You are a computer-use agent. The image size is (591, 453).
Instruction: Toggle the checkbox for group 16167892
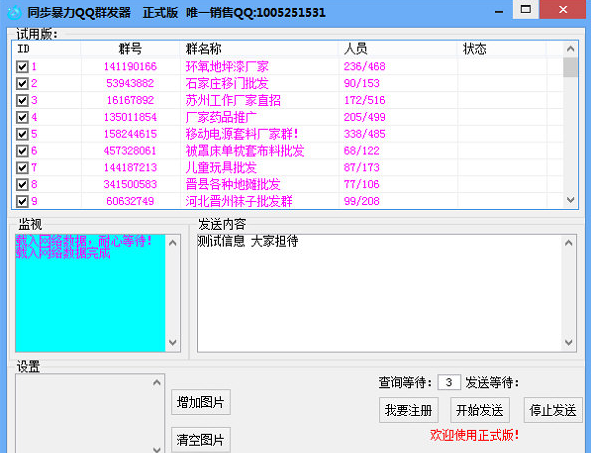click(x=22, y=100)
